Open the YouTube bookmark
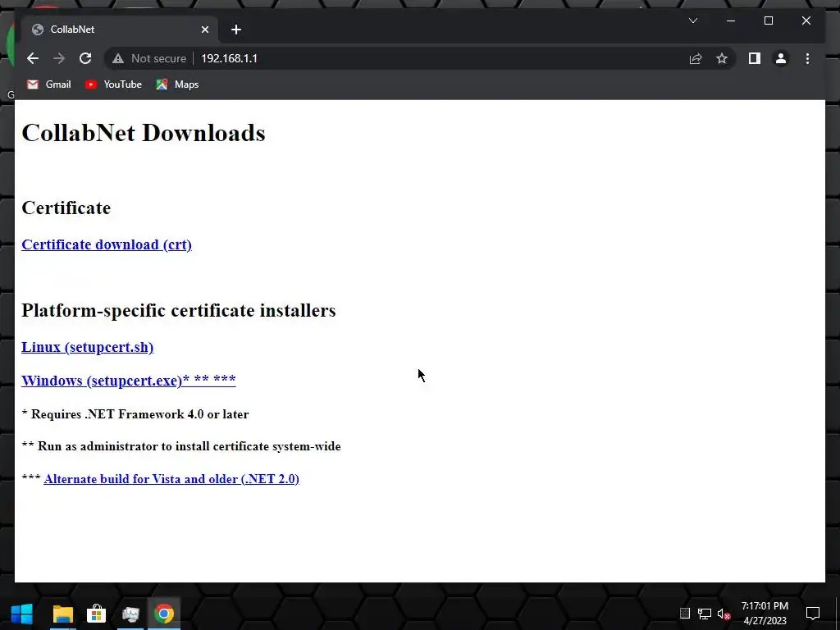This screenshot has height=630, width=840. point(113,84)
